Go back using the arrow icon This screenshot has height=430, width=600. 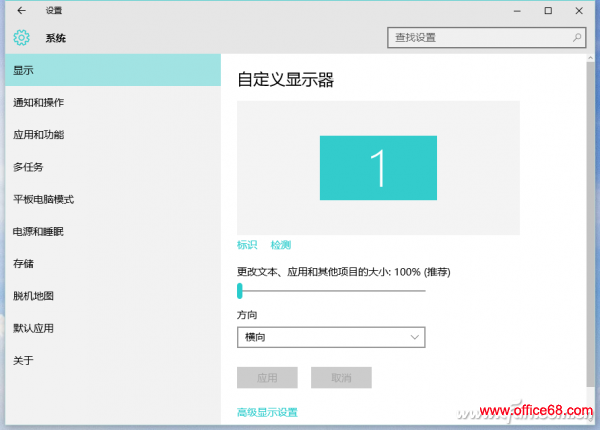click(x=21, y=11)
